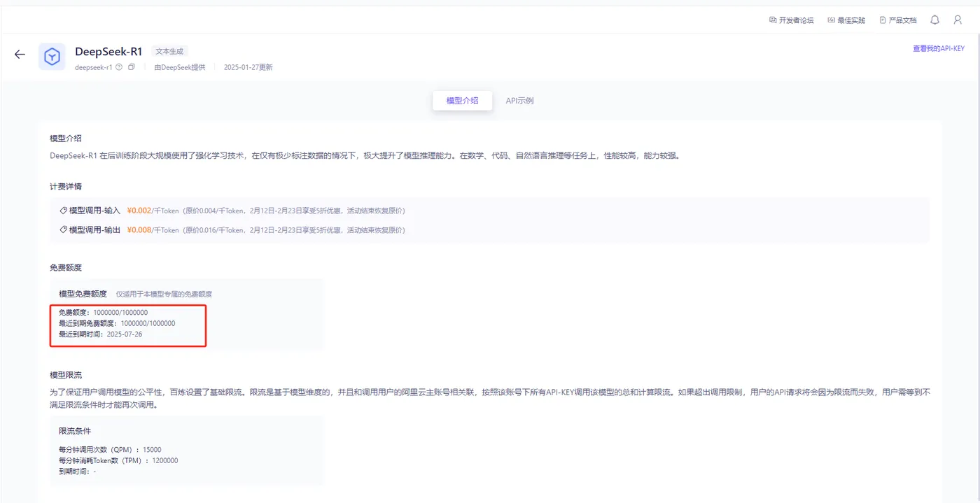Viewport: 980px width, 503px height.
Task: Click the tag icon beside 模型调用-输入
Action: [64, 211]
